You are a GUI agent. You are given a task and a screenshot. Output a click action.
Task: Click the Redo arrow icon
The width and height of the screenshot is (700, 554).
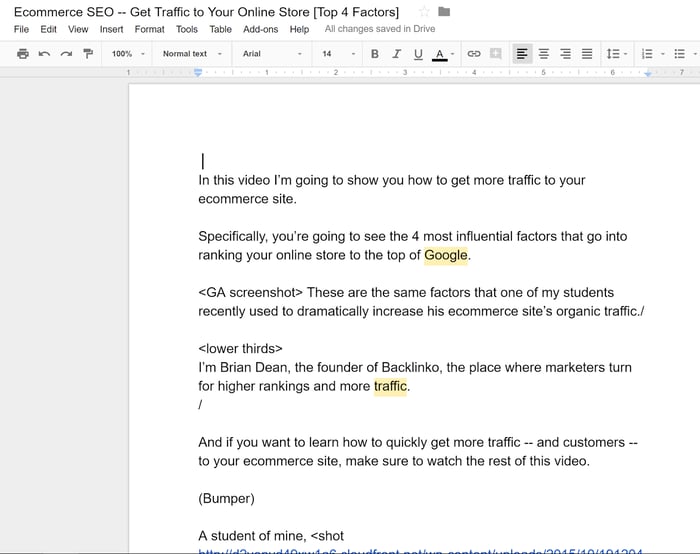[65, 54]
